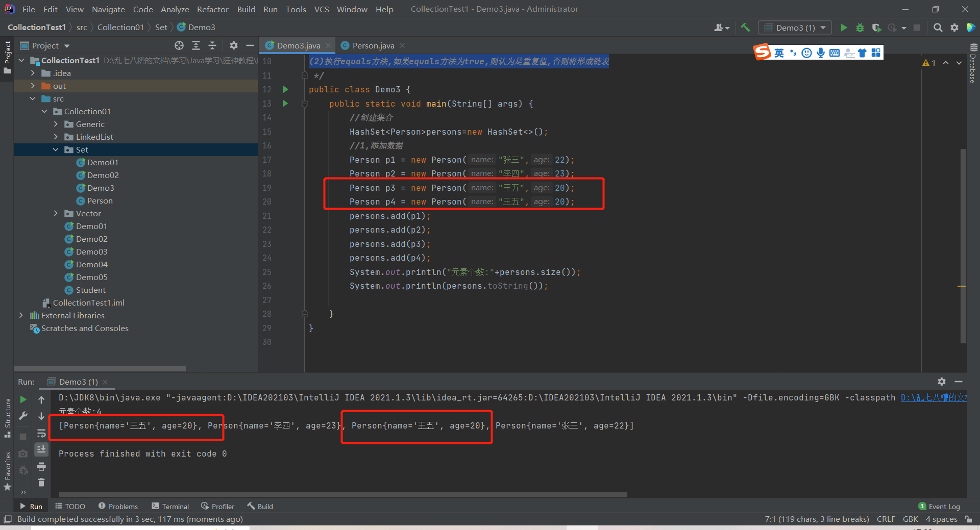Expand the .idea folder

click(x=33, y=73)
